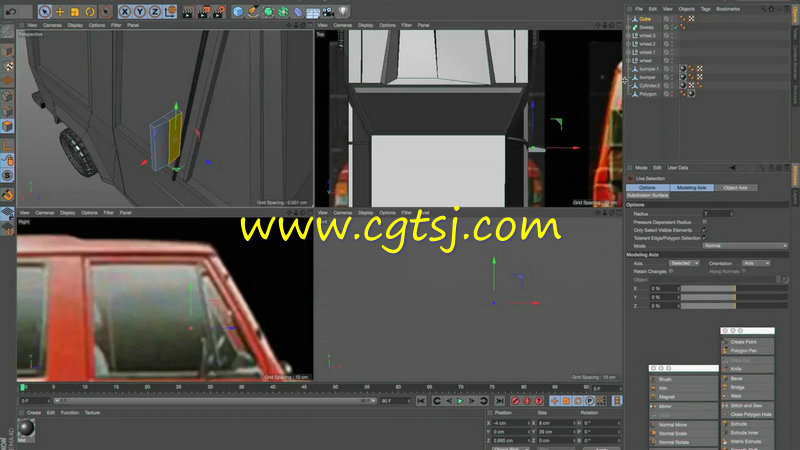Image resolution: width=800 pixels, height=450 pixels.
Task: Uncheck Tolerant Edge/Polygon Selection
Action: [x=705, y=238]
